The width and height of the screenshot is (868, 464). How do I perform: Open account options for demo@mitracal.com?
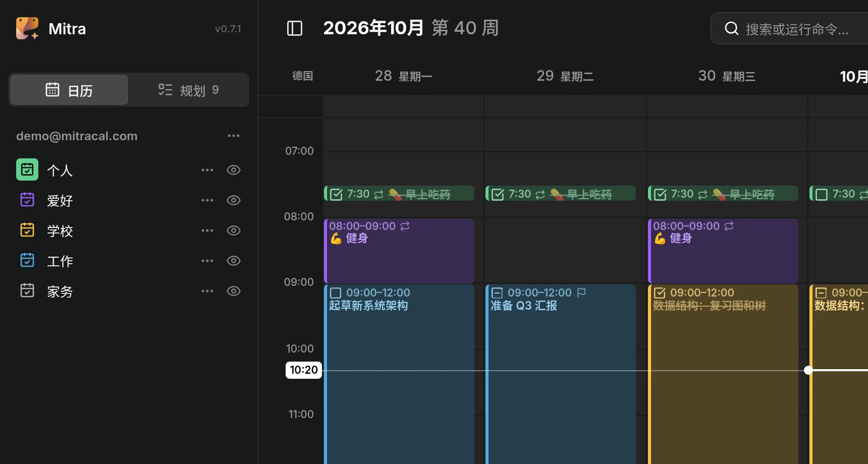pyautogui.click(x=234, y=136)
